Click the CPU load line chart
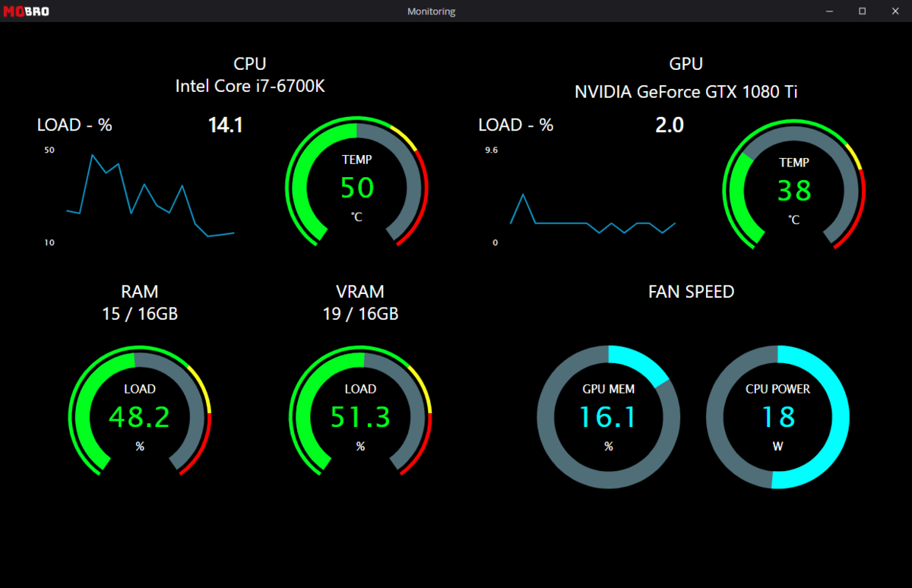Viewport: 912px width, 588px height. (150, 196)
